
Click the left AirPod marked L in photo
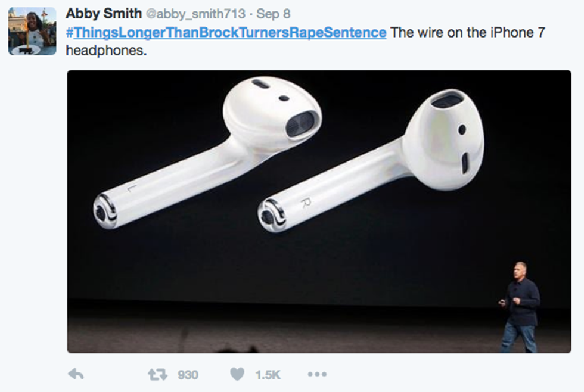coord(207,153)
